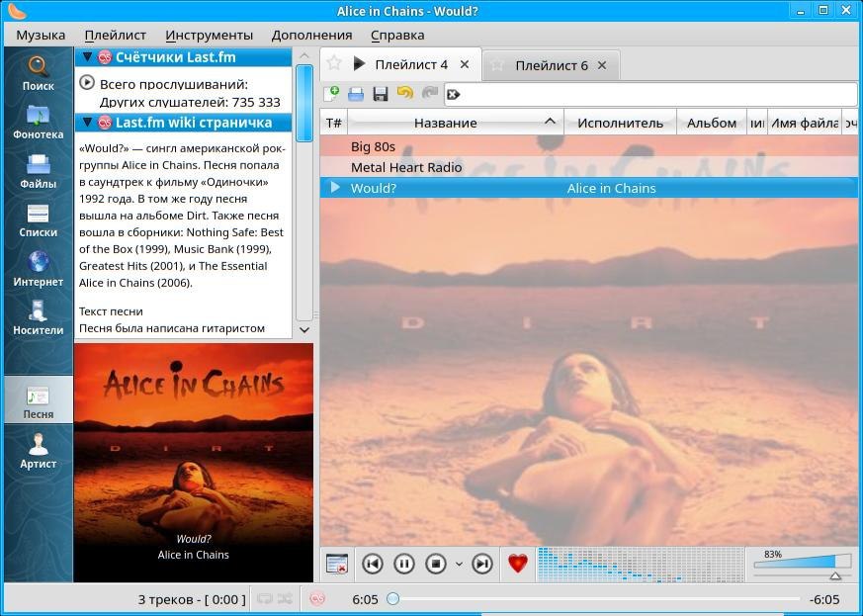This screenshot has width=863, height=616.
Task: Click the play indicator on Плейлист 4 tab
Action: coord(359,64)
